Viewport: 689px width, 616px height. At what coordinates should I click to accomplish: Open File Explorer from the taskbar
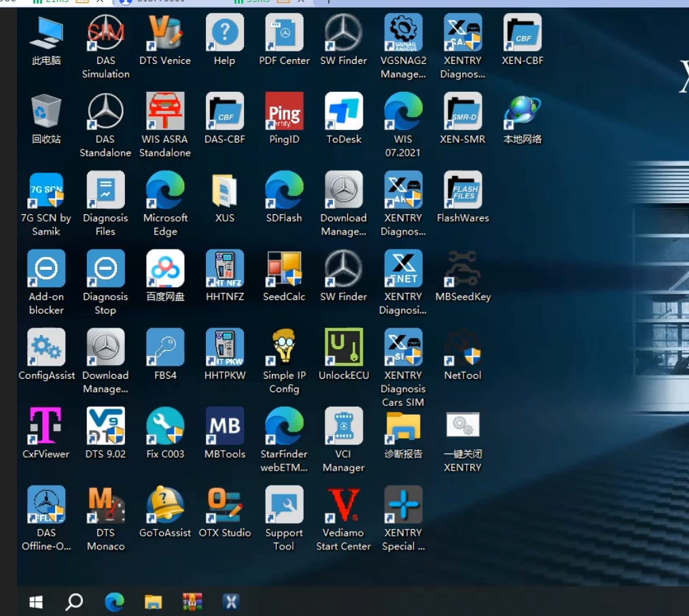click(154, 602)
